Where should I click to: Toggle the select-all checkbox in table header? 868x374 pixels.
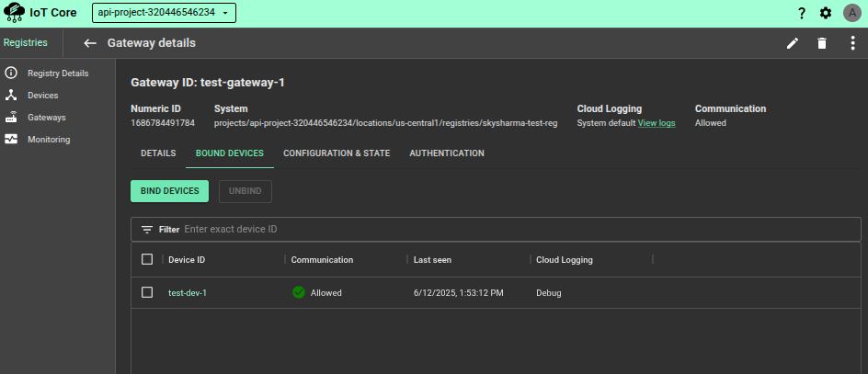(147, 259)
